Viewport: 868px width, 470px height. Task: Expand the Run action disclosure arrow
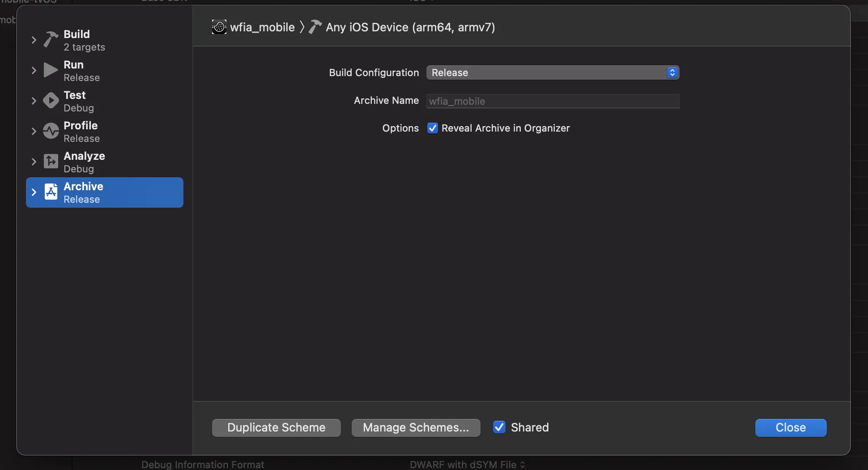pos(34,70)
